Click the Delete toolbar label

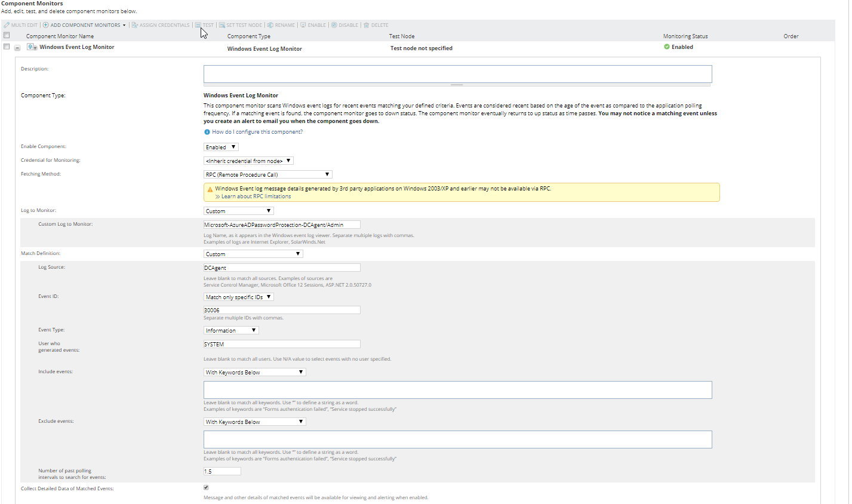(x=380, y=25)
